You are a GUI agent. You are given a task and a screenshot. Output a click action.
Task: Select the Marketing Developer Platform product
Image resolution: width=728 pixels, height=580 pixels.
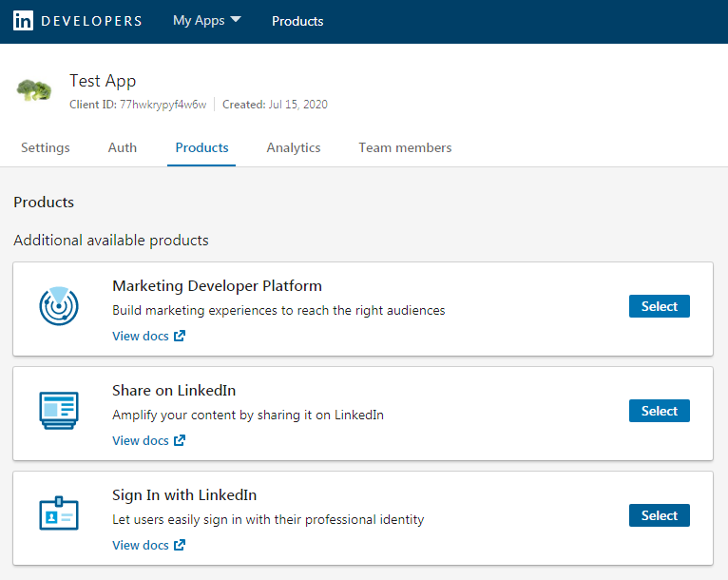pos(660,306)
